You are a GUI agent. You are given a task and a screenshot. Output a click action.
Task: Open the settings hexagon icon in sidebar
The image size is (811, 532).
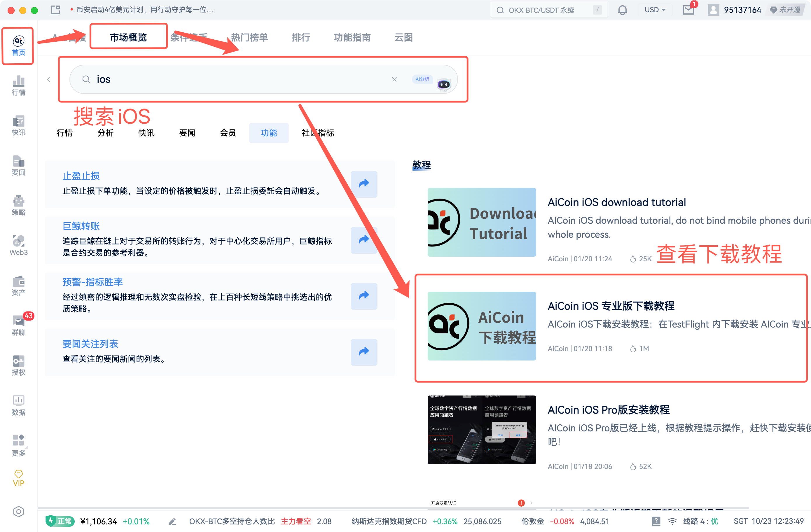(18, 511)
